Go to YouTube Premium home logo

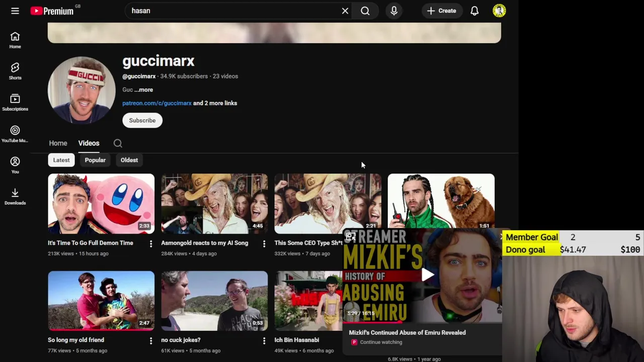tap(52, 11)
